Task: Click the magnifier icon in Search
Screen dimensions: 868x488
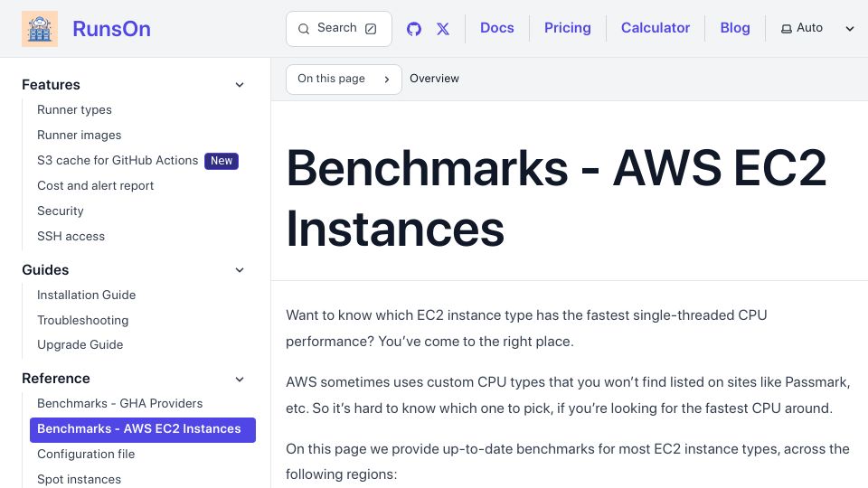Action: [304, 29]
